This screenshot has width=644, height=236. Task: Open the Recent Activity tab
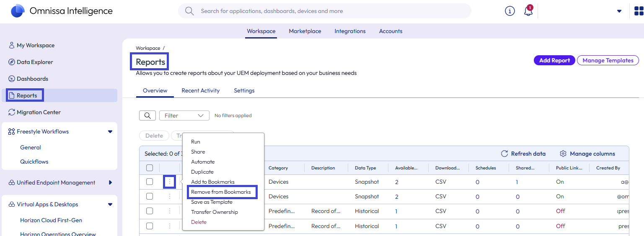pos(201,91)
